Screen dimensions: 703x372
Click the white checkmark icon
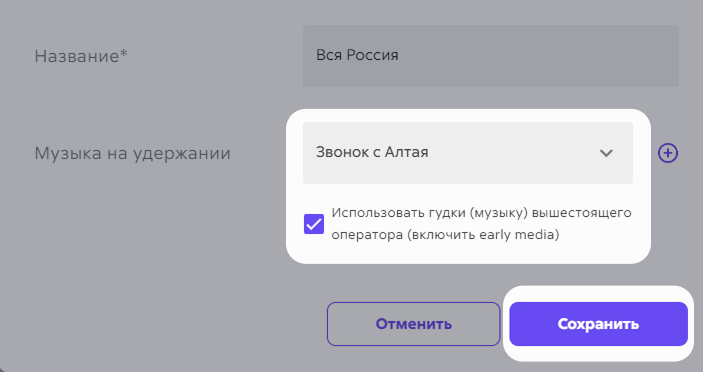coord(314,224)
